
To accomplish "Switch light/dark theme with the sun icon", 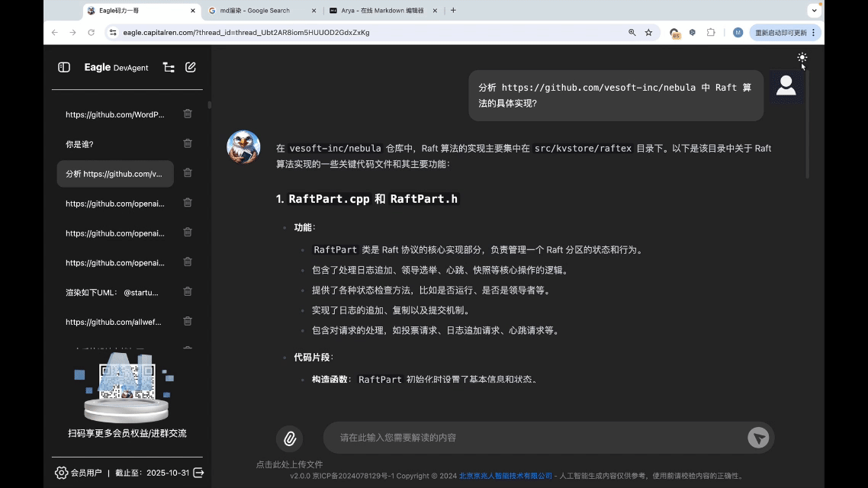I will coord(802,57).
